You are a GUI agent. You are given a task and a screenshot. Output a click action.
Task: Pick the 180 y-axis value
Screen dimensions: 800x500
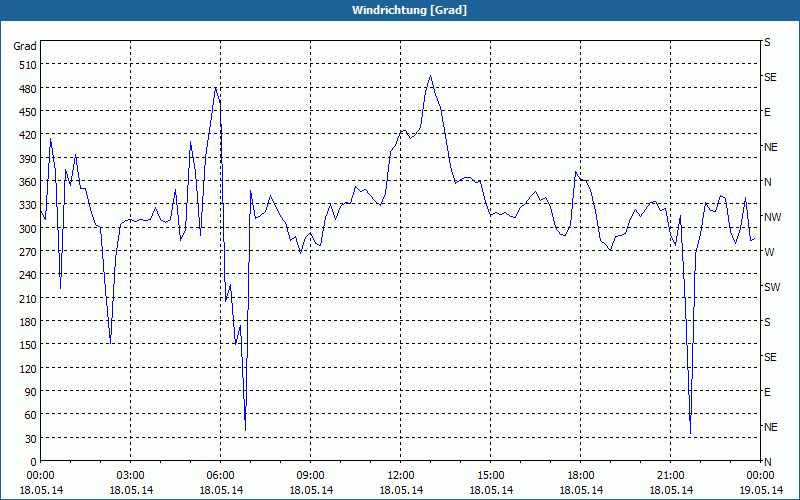point(29,322)
